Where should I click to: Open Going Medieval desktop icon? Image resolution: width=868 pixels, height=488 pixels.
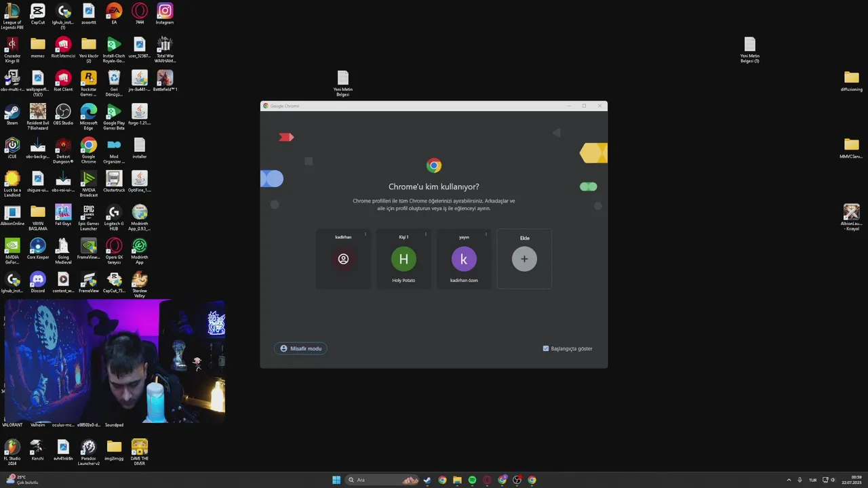[x=63, y=251]
